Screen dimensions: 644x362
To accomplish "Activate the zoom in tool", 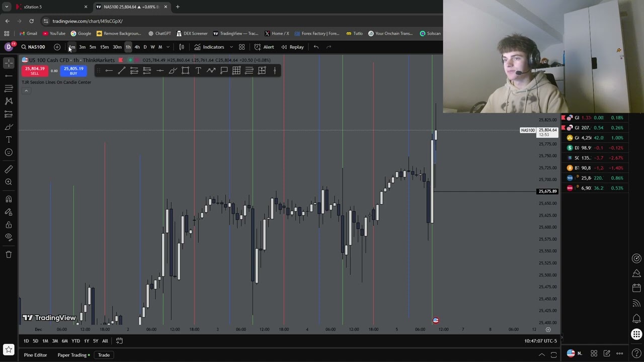I will [9, 182].
